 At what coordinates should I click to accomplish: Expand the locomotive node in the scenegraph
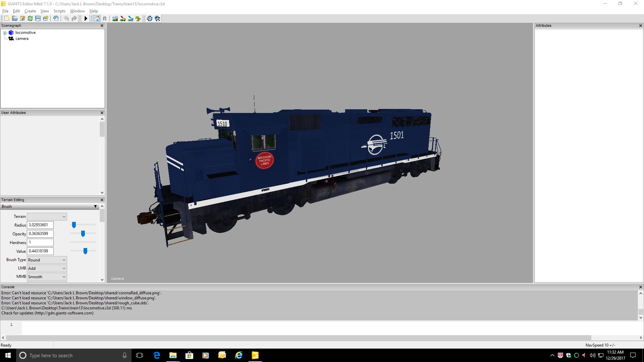click(5, 33)
